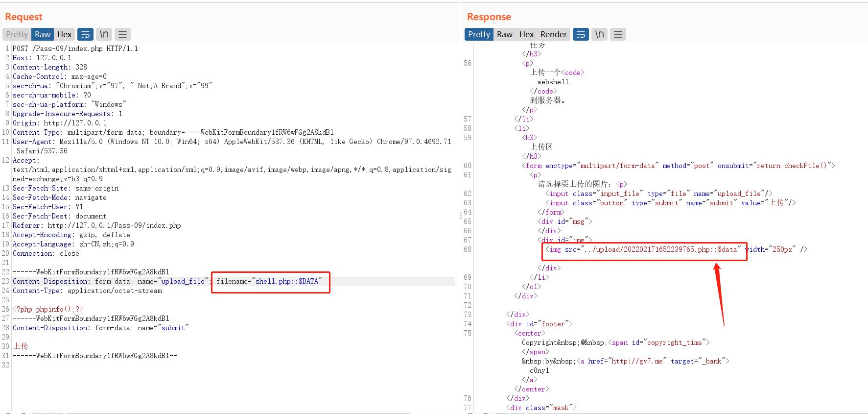Click the span id="copyright_time" line
868x414 pixels.
tap(659, 342)
